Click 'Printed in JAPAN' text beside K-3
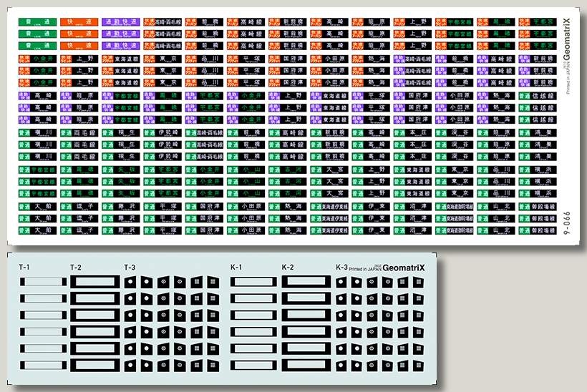The width and height of the screenshot is (587, 392). 365,268
